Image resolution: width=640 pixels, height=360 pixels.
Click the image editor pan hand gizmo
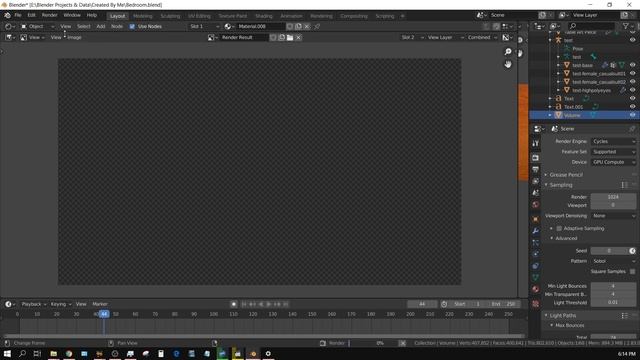[x=508, y=64]
